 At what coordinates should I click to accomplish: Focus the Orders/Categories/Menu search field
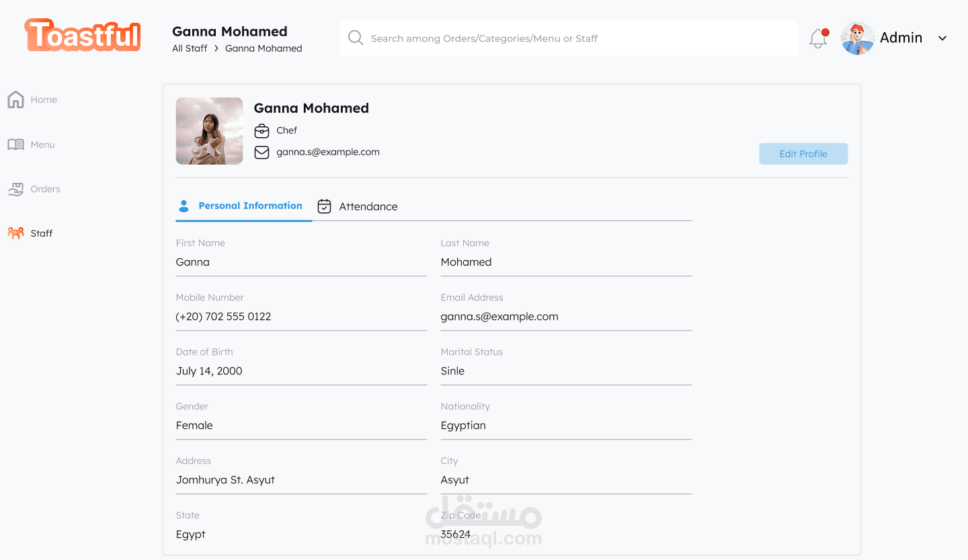(578, 38)
